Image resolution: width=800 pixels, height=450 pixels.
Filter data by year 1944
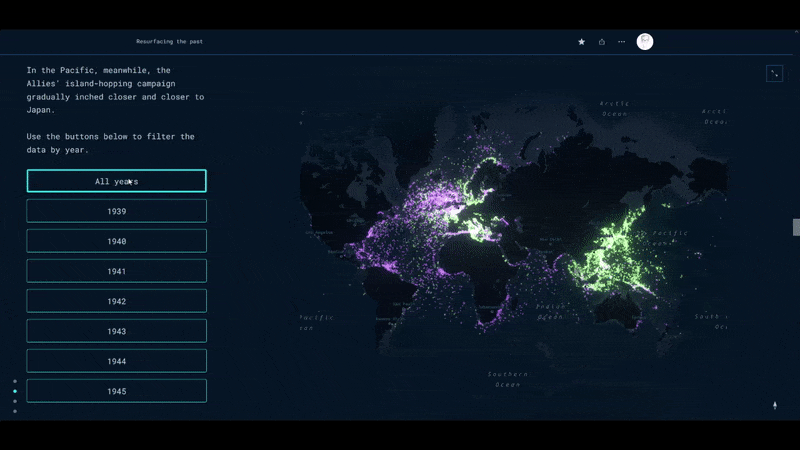coord(117,361)
